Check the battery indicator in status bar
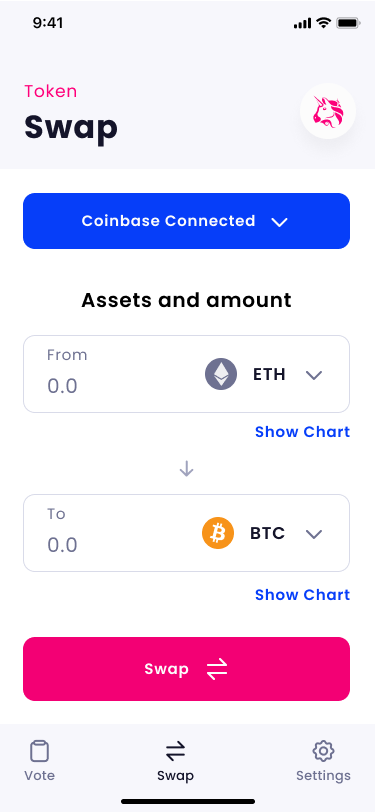The width and height of the screenshot is (375, 812). pos(348,23)
